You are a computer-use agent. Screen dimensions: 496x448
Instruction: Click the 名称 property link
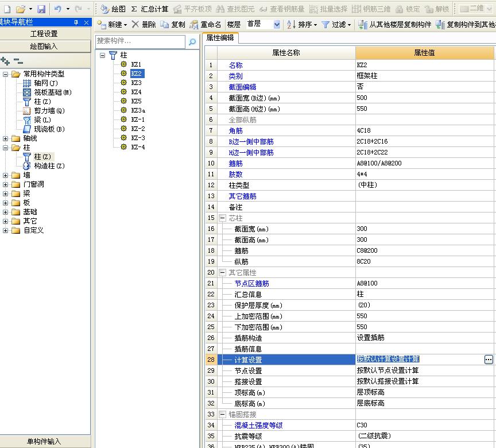coord(236,65)
